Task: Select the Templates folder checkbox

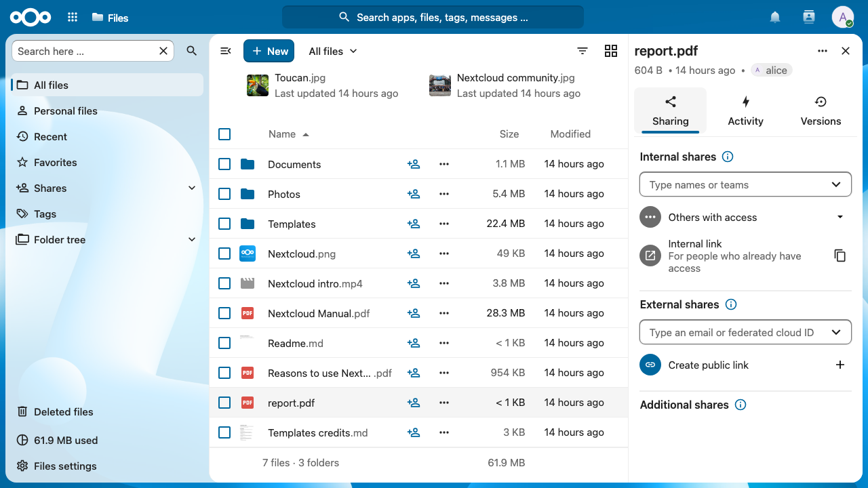Action: (x=224, y=224)
